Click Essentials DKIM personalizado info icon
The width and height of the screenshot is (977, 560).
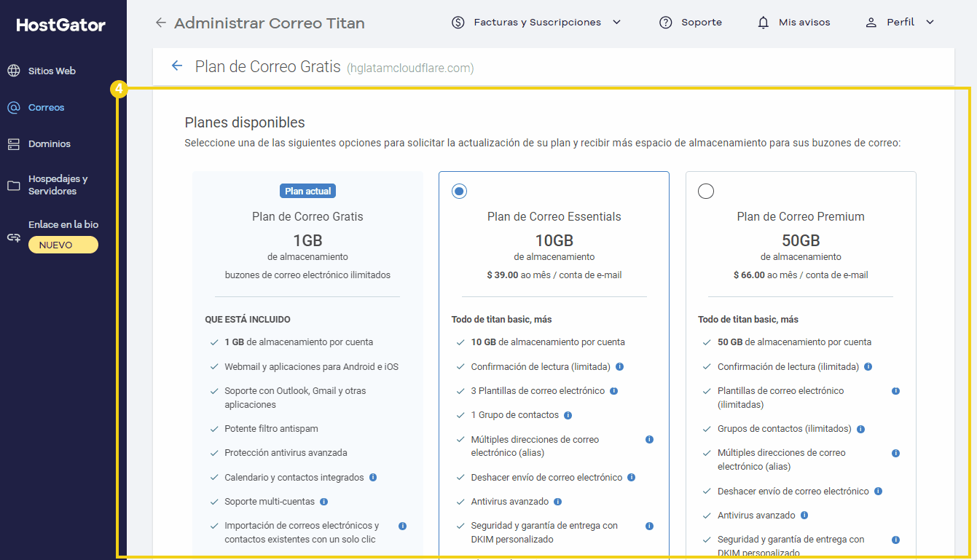click(649, 526)
